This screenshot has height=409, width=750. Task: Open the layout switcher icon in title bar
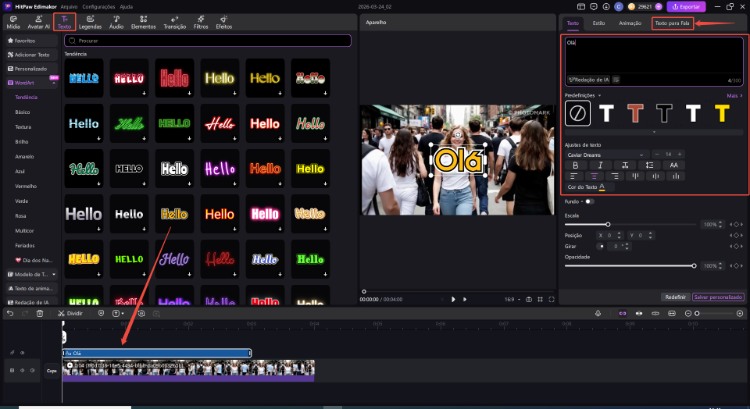[x=581, y=7]
